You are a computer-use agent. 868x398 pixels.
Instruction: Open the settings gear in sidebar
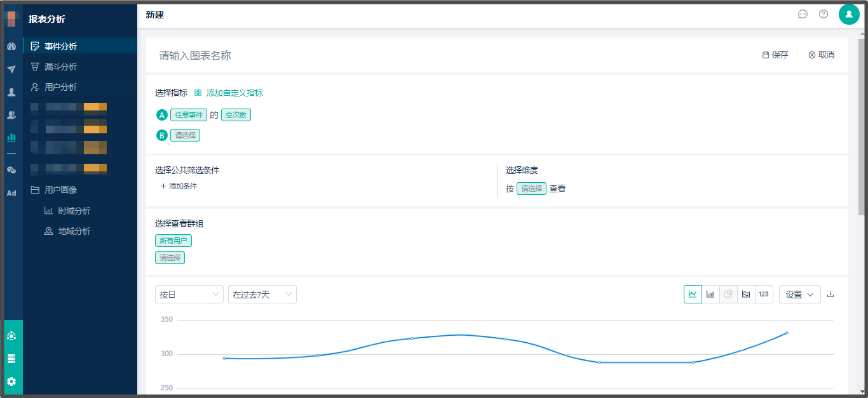[11, 381]
